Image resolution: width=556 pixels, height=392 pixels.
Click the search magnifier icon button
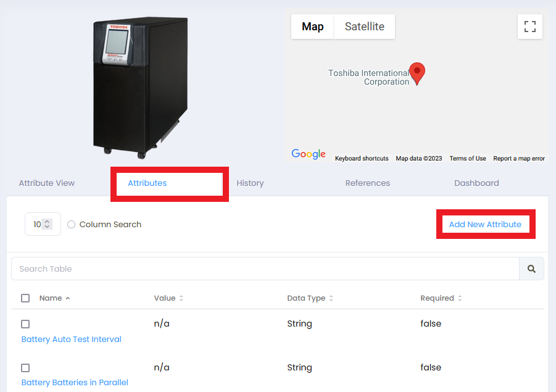(531, 269)
